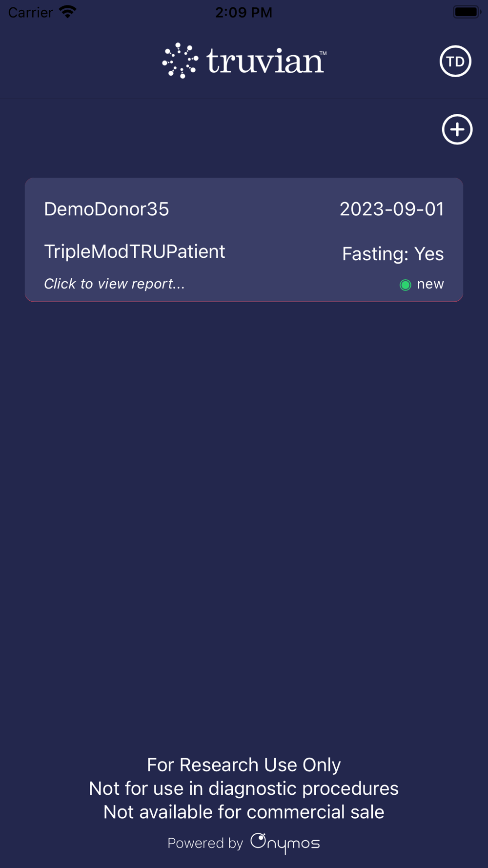Open the TD profile avatar
Screen dimensions: 488x868
click(x=455, y=62)
